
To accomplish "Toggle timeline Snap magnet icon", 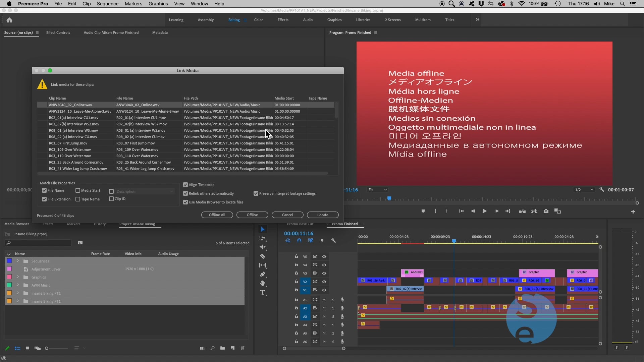I will point(299,240).
